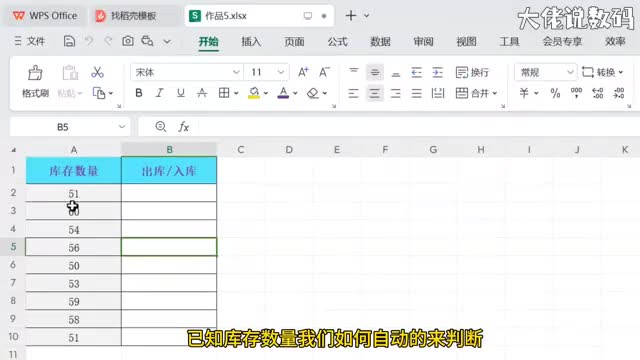Switch to the 视图 View tab
Viewport: 640px width, 360px height.
coord(467,41)
